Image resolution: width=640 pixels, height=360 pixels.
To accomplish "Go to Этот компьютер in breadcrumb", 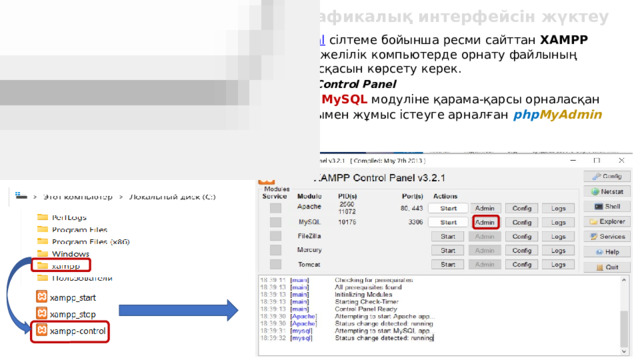I will 78,197.
